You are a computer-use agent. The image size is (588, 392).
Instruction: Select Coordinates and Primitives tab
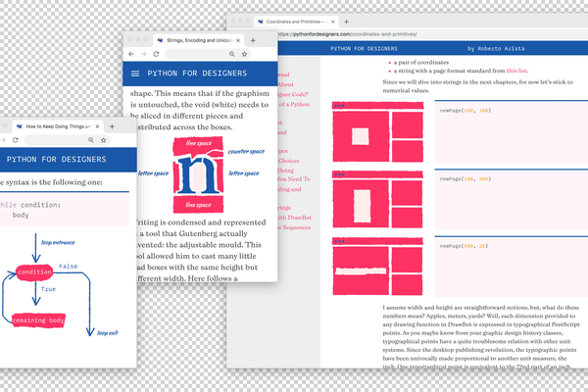pos(296,22)
